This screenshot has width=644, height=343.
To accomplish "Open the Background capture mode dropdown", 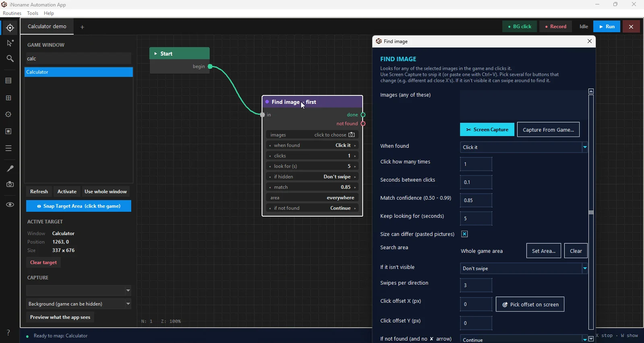I will coord(79,304).
